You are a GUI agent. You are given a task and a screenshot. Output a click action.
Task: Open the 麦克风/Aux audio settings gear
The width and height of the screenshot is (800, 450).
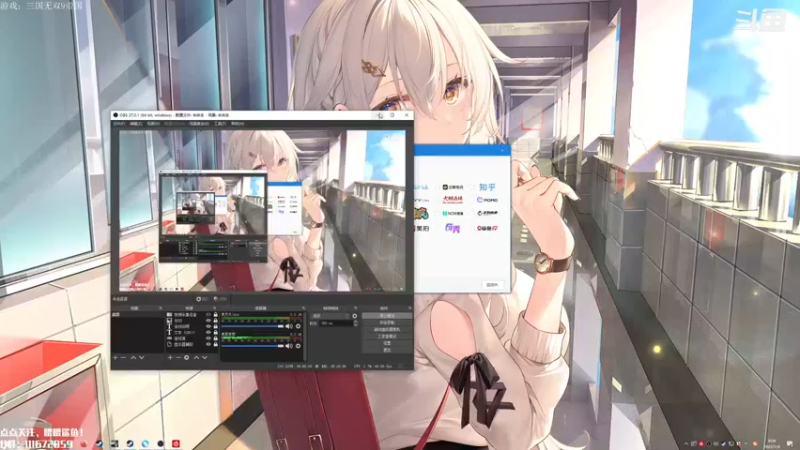click(x=298, y=326)
